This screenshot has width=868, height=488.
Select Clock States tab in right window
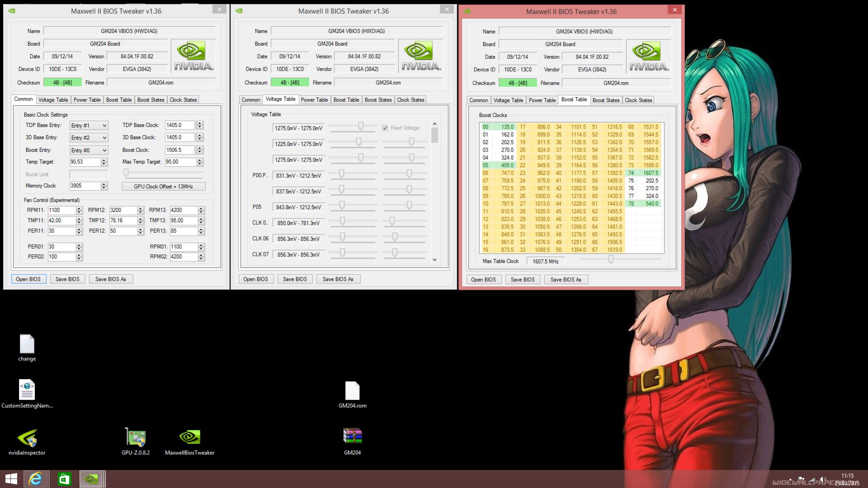tap(639, 100)
